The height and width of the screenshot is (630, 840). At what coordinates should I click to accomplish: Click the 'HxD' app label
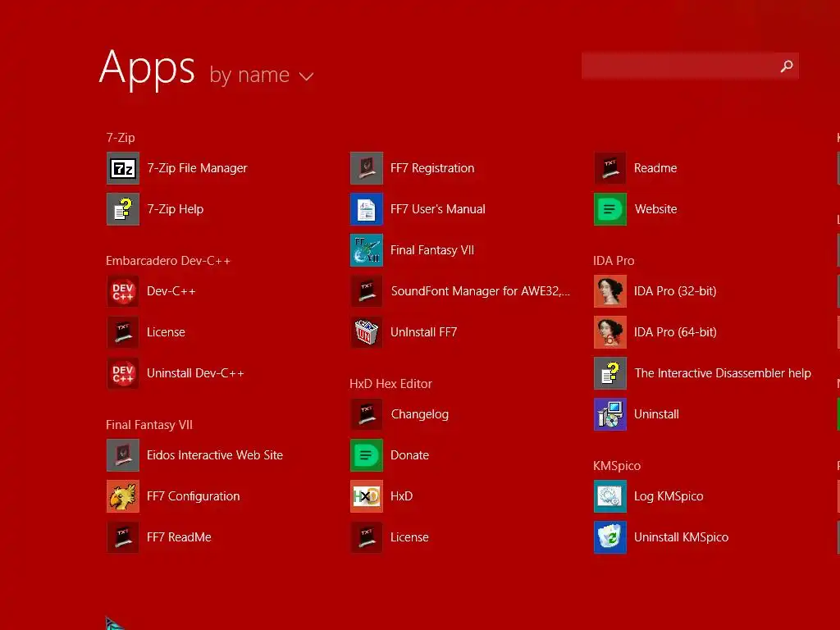click(402, 496)
